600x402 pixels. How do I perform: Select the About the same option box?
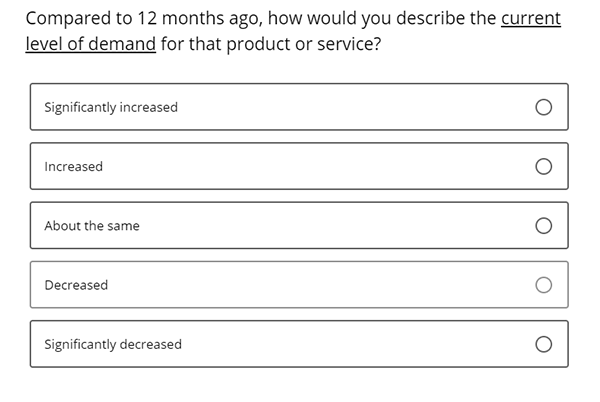[x=299, y=225]
